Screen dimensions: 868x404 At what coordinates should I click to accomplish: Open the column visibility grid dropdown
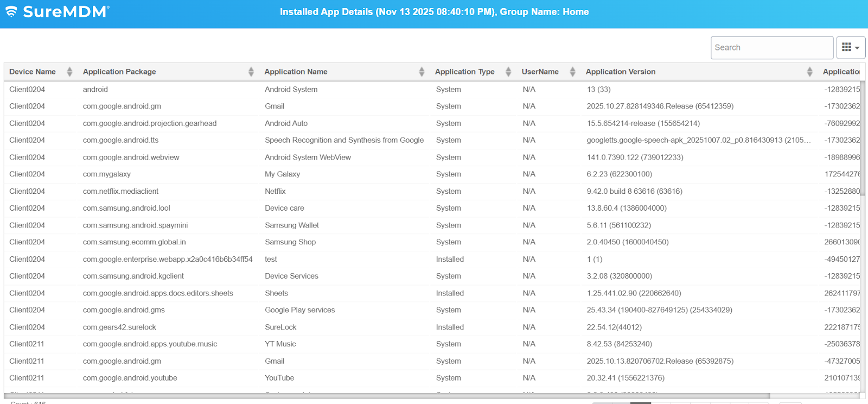coord(850,48)
